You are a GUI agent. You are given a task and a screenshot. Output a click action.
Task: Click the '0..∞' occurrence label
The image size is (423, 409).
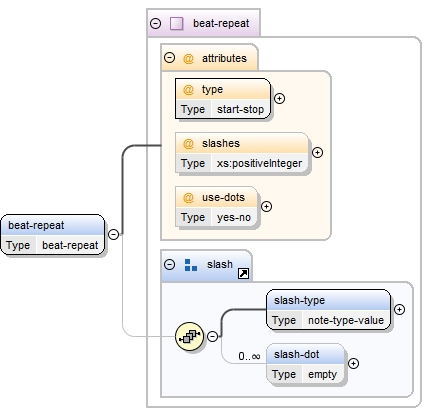pyautogui.click(x=249, y=356)
